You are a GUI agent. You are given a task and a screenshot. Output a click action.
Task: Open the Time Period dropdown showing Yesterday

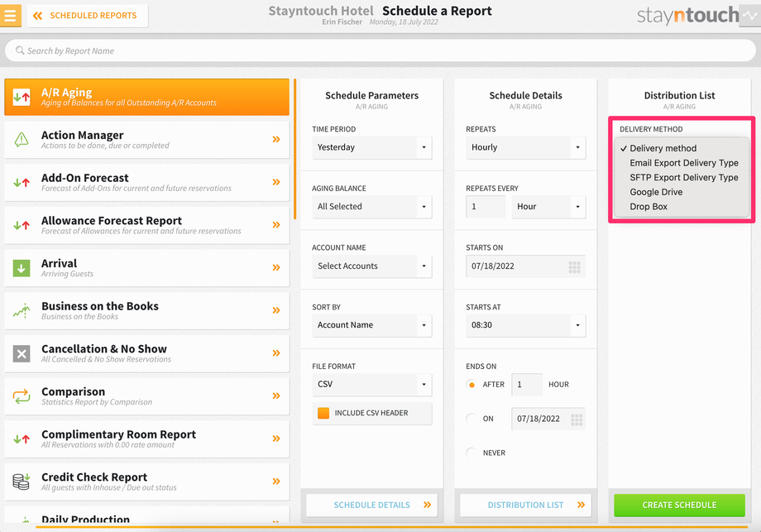(371, 147)
